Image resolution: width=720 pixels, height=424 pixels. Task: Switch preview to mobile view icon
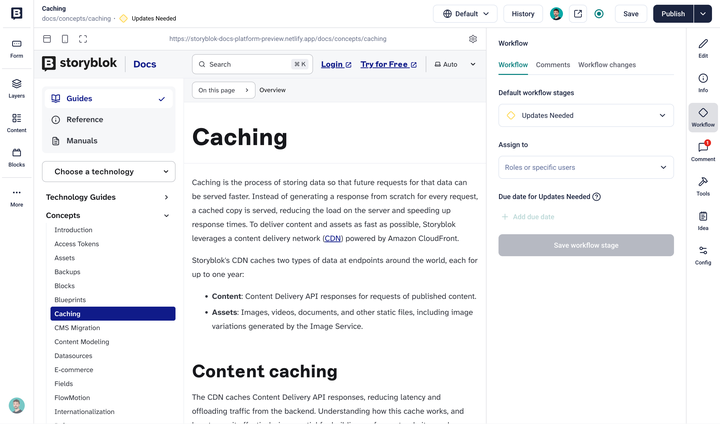[x=65, y=39]
